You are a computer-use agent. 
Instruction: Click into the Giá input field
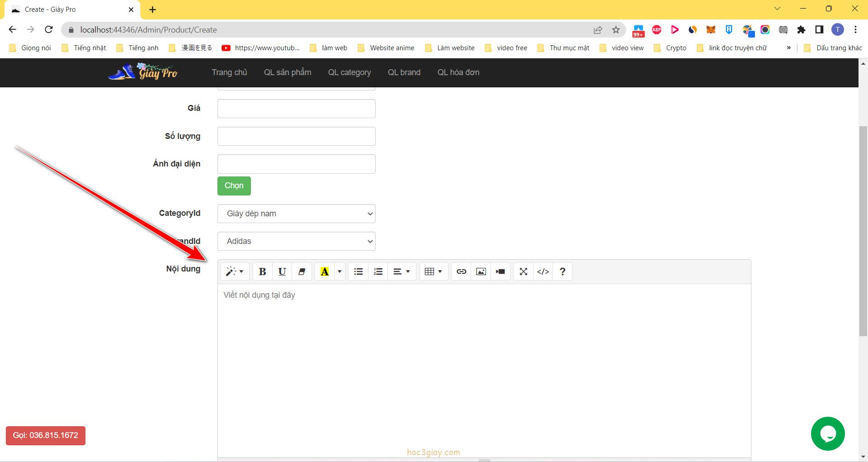click(296, 109)
